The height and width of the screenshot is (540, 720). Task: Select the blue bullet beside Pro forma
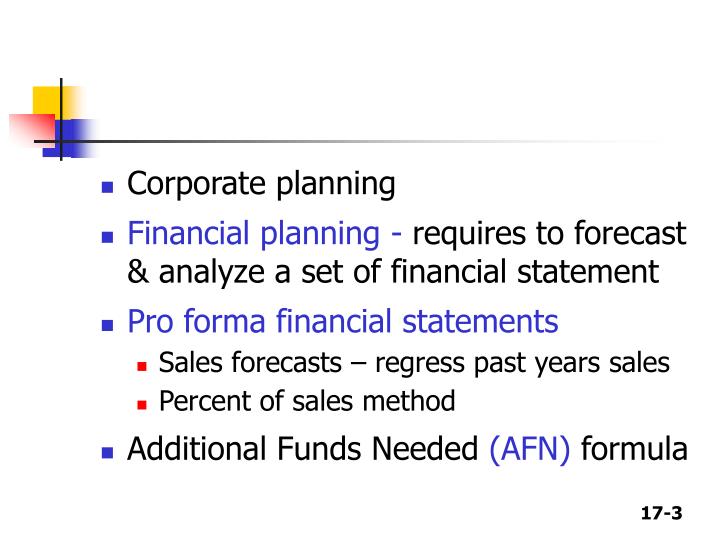tap(107, 325)
